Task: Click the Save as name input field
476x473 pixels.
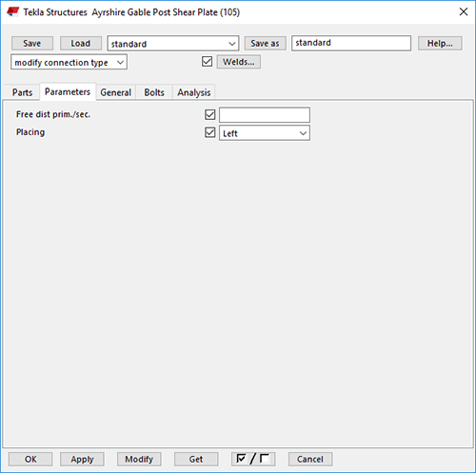Action: 351,43
